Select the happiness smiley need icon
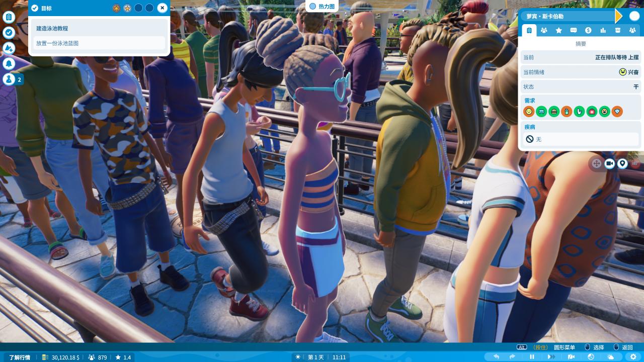Screen dimensions: 644x362 [x=529, y=112]
